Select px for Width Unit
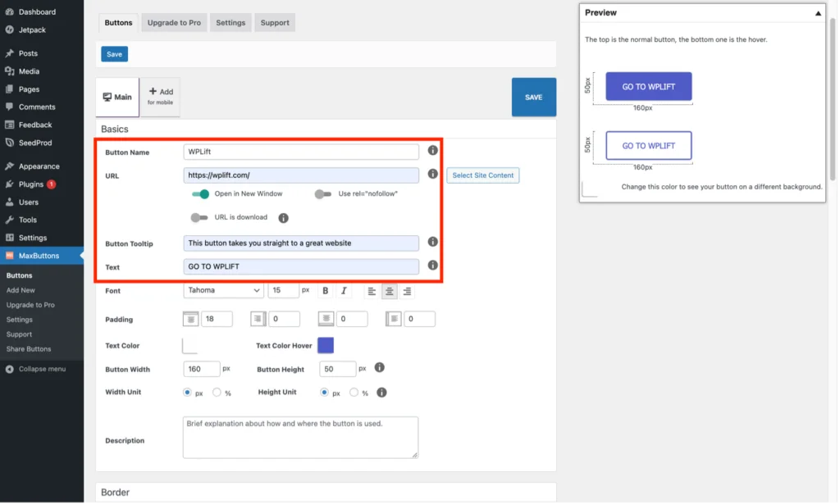The height and width of the screenshot is (504, 840). 187,393
